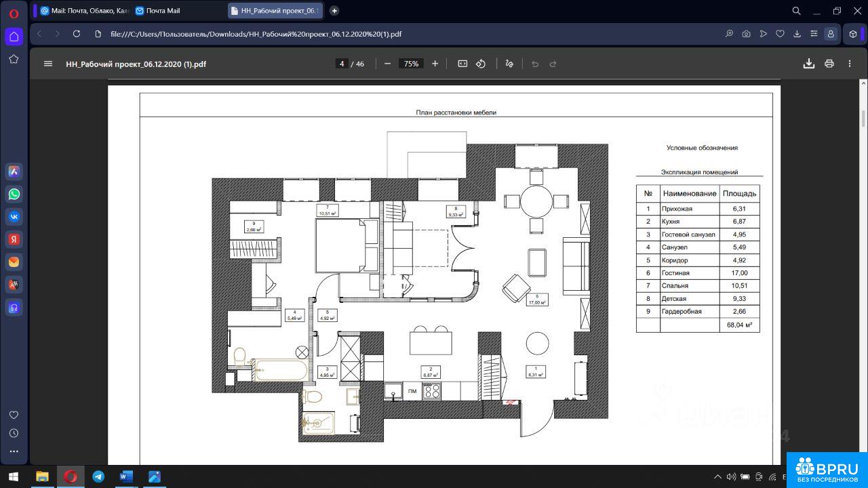Expand the Opera sidebar three-dots menu
This screenshot has width=868, height=488.
[14, 451]
